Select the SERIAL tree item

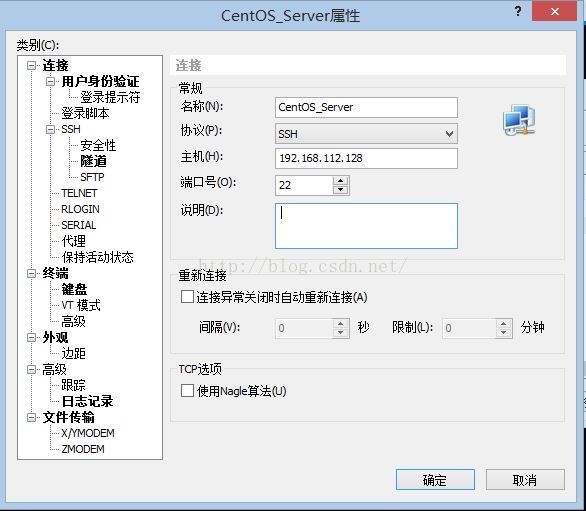78,225
